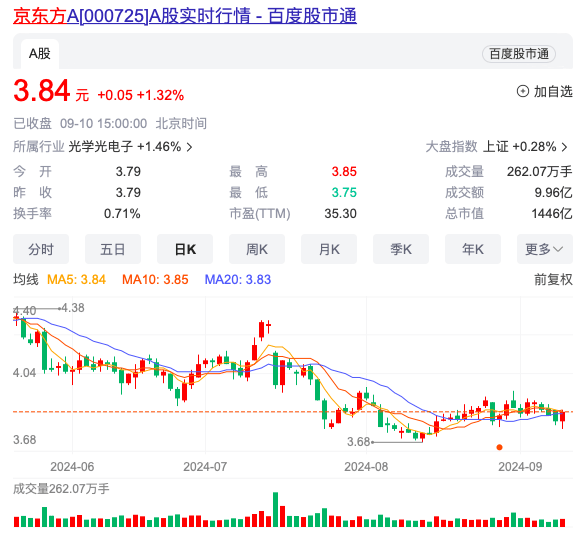The width and height of the screenshot is (581, 536).
Task: Click the 最低 value 3.75
Action: (x=344, y=192)
